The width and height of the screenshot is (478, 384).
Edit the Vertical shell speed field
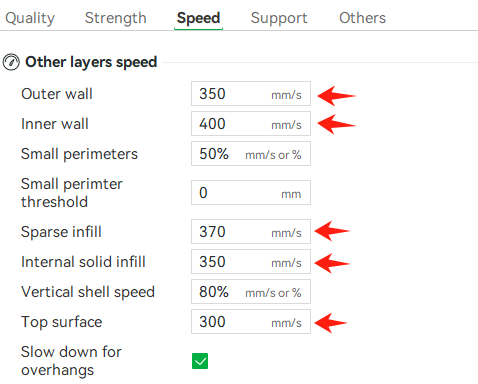(251, 292)
